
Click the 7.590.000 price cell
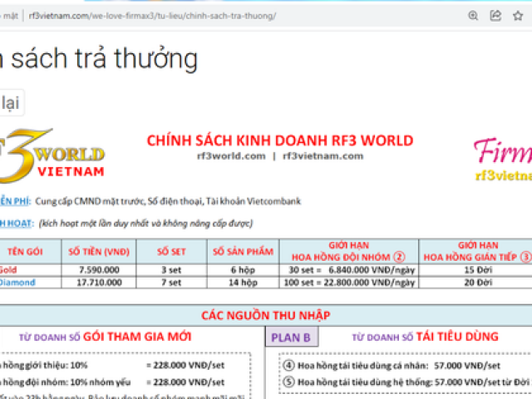tap(99, 270)
